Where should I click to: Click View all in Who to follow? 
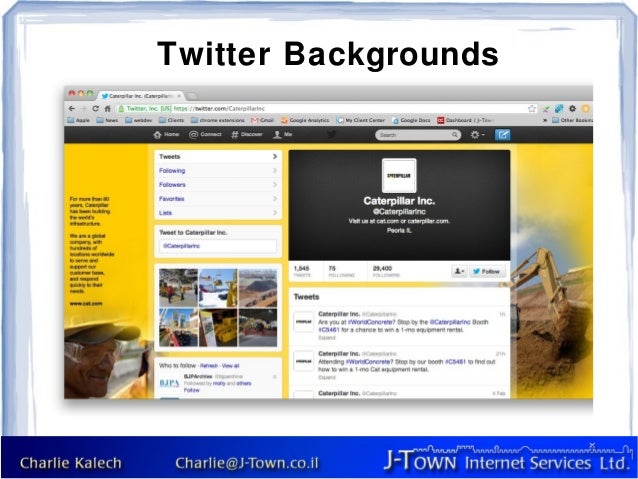click(x=231, y=365)
